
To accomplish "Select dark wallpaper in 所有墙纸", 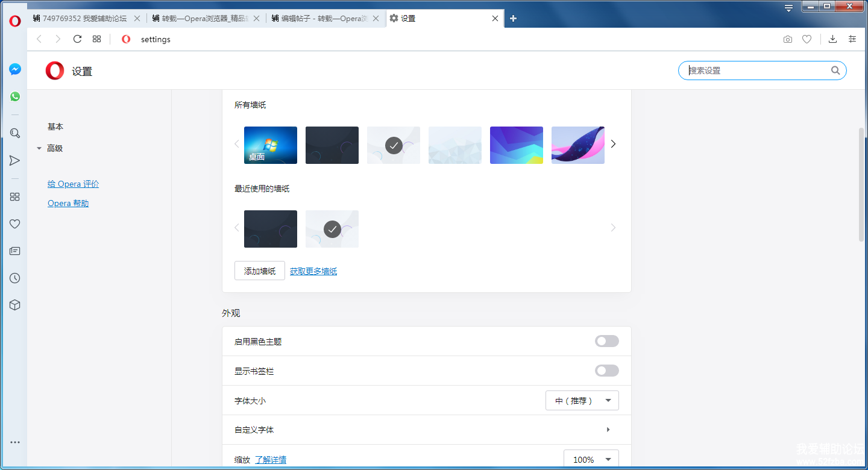I will coord(332,145).
